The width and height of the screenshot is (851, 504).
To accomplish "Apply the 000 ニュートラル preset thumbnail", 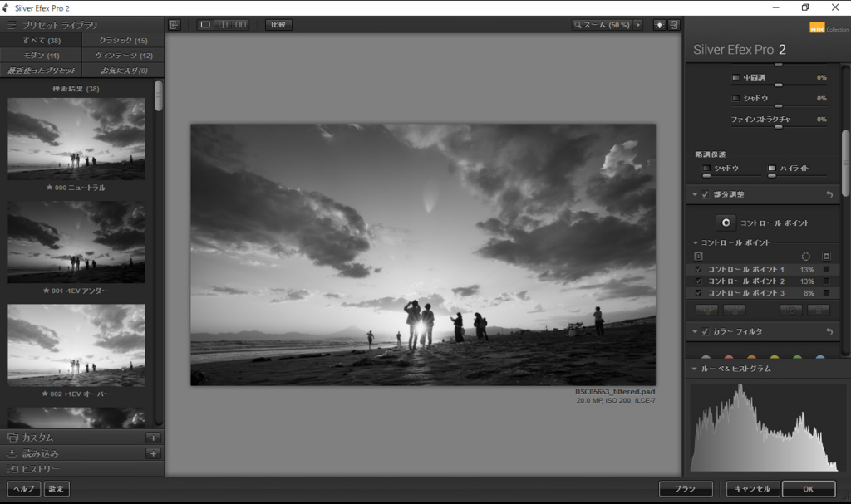I will 76,139.
